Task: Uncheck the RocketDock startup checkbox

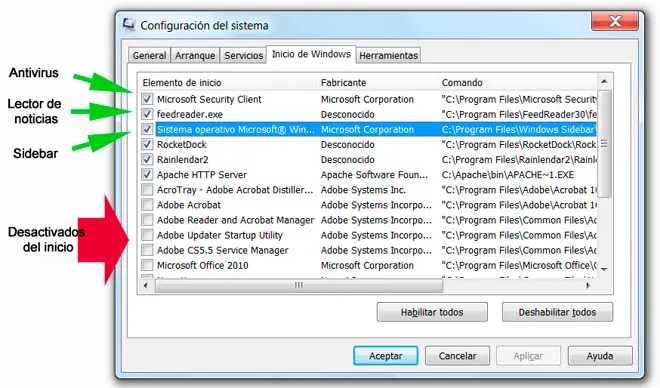Action: (x=147, y=145)
